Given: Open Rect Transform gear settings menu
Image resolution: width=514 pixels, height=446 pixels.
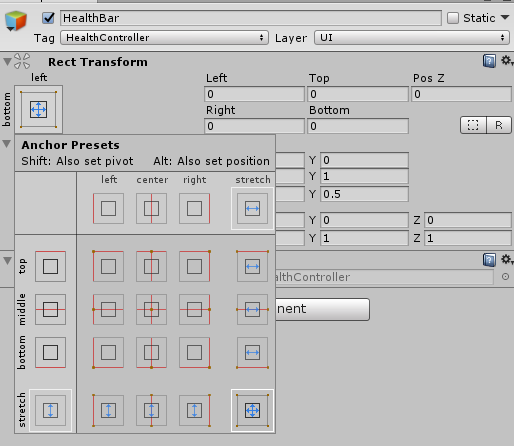Looking at the screenshot, I should click(507, 61).
